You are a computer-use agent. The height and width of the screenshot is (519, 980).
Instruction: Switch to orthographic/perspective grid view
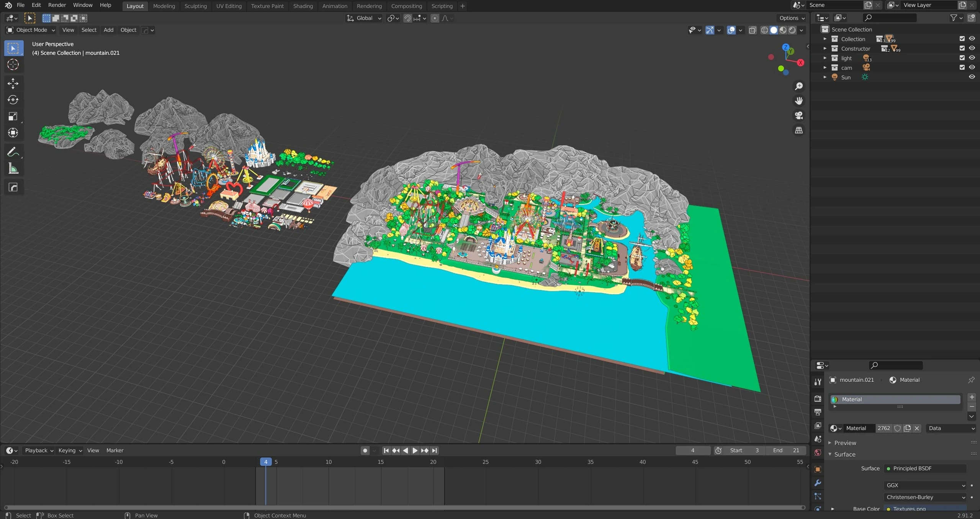point(798,130)
